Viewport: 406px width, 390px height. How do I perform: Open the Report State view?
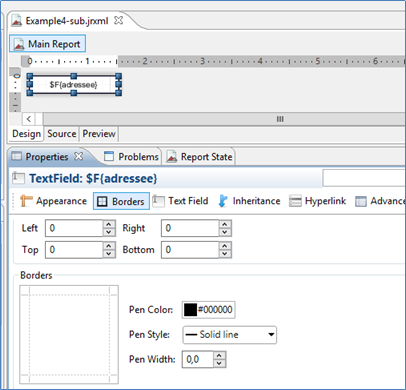(199, 157)
